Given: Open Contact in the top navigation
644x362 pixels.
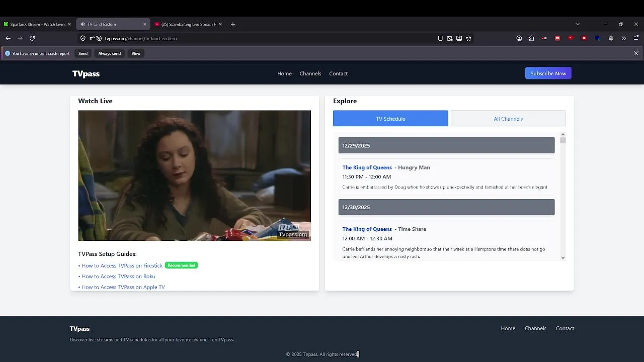Looking at the screenshot, I should 339,73.
